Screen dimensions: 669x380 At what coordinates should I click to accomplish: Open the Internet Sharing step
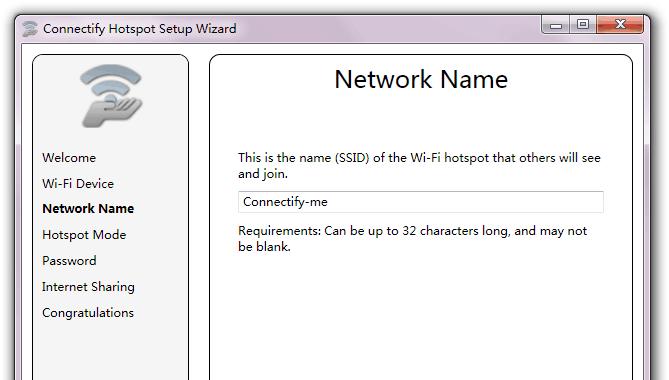click(88, 287)
